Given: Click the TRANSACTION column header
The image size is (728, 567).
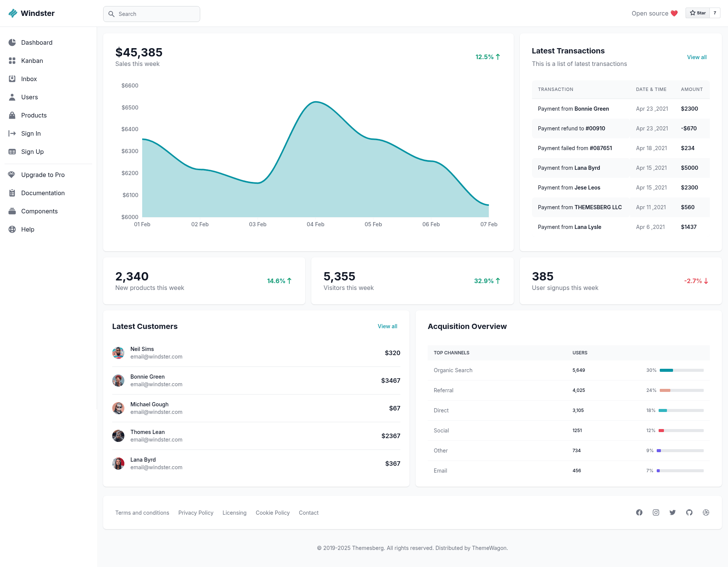Looking at the screenshot, I should click(555, 89).
